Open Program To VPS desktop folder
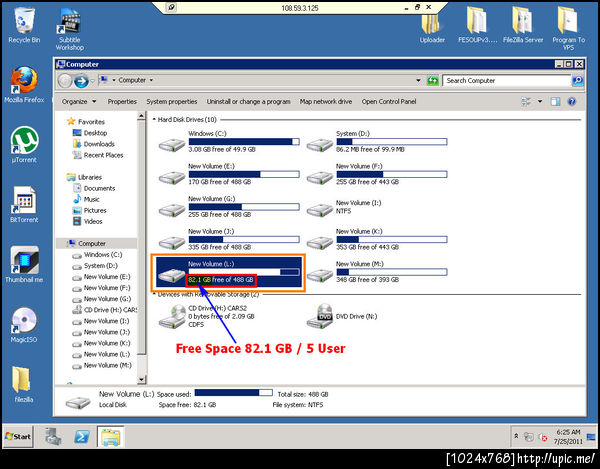600x469 pixels. 568,29
